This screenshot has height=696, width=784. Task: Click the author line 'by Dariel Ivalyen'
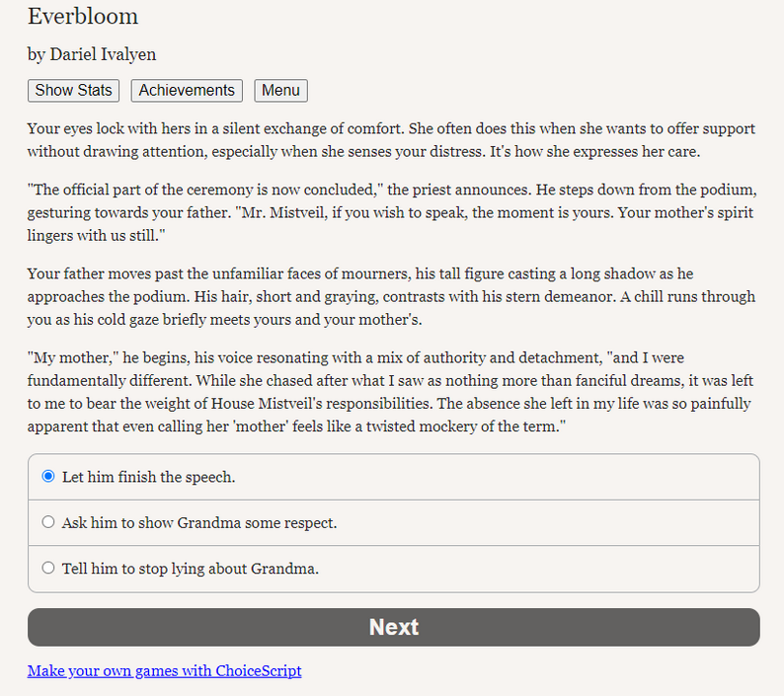click(92, 54)
